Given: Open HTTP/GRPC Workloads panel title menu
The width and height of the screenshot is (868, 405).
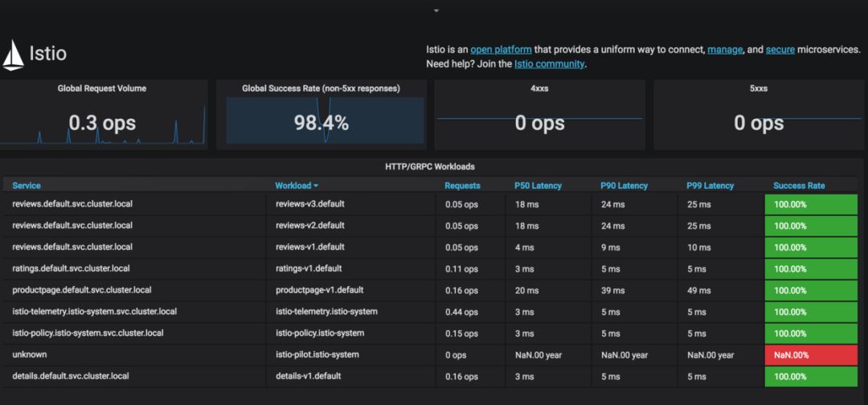Looking at the screenshot, I should [429, 166].
